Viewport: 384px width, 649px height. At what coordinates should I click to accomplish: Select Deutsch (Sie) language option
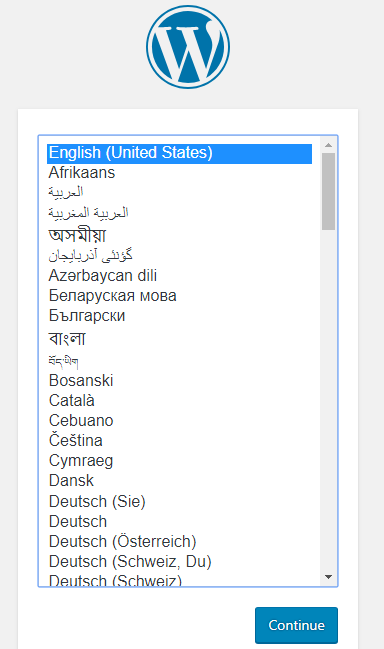pyautogui.click(x=180, y=501)
